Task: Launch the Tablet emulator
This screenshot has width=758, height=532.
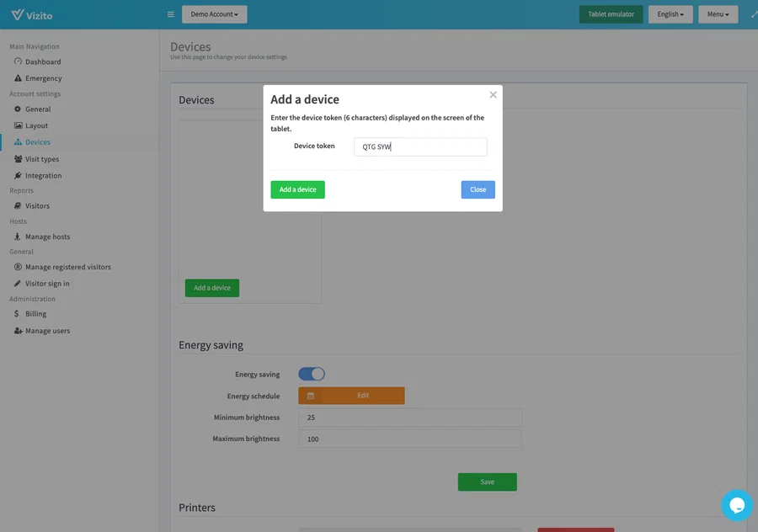Action: 611,14
